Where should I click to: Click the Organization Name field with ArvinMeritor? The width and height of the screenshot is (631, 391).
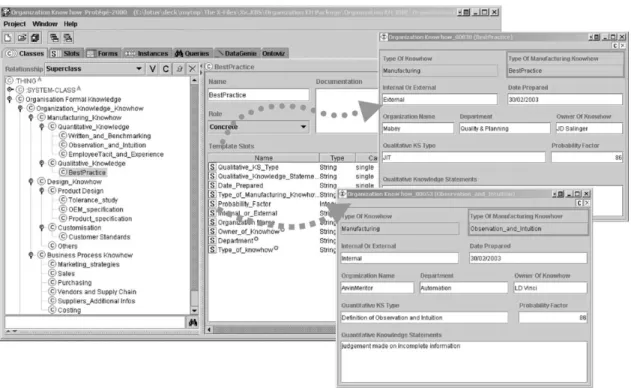[377, 288]
